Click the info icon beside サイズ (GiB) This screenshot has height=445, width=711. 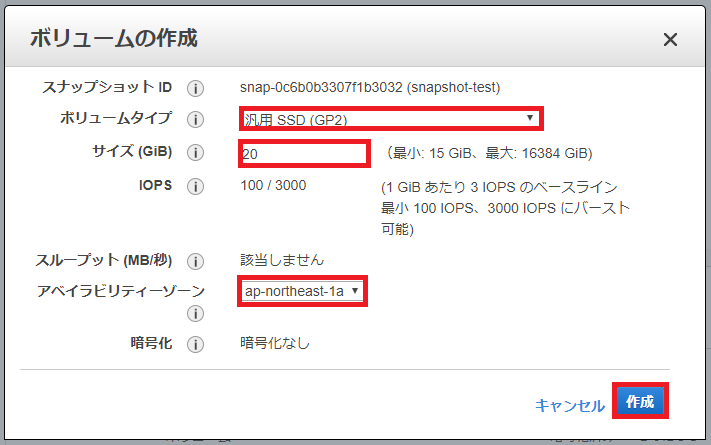pos(195,152)
